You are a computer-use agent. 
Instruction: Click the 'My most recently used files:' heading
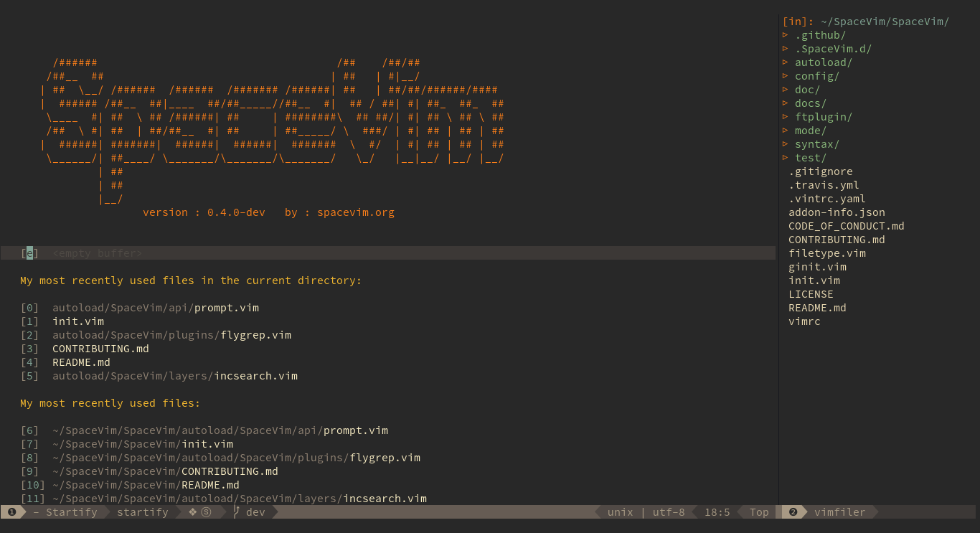(110, 403)
